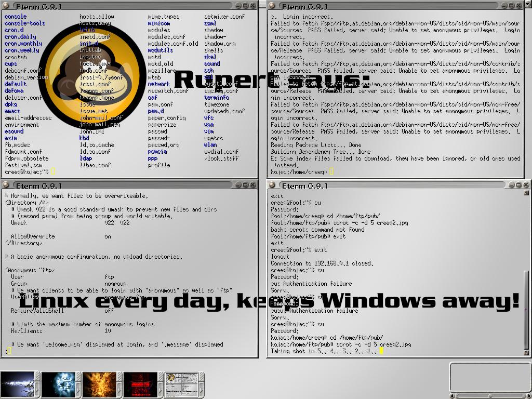Click "Reading Package Lists... Done" line
Image resolution: width=532 pixels, height=399 pixels.
[x=315, y=145]
